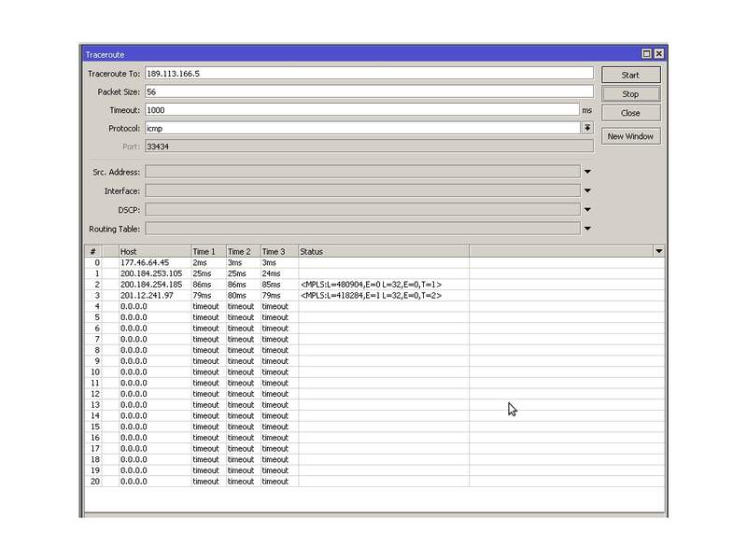
Task: Click the Routing Table empty field
Action: (x=362, y=229)
